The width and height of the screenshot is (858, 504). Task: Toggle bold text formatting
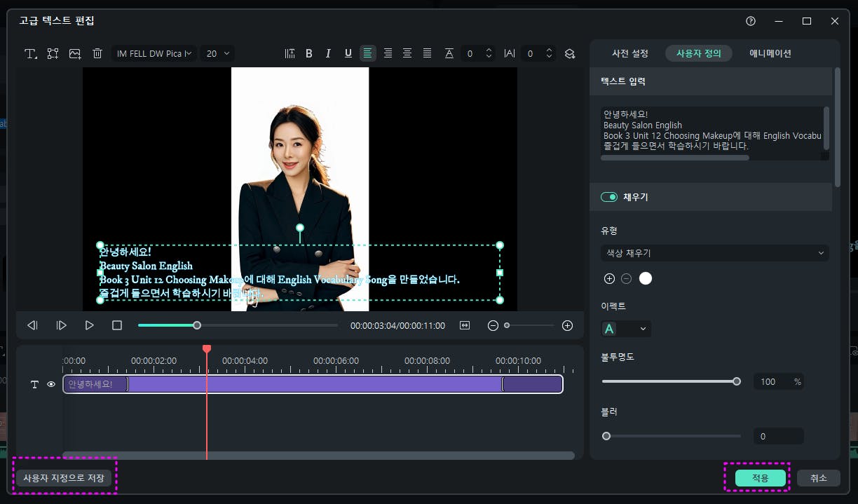point(309,54)
